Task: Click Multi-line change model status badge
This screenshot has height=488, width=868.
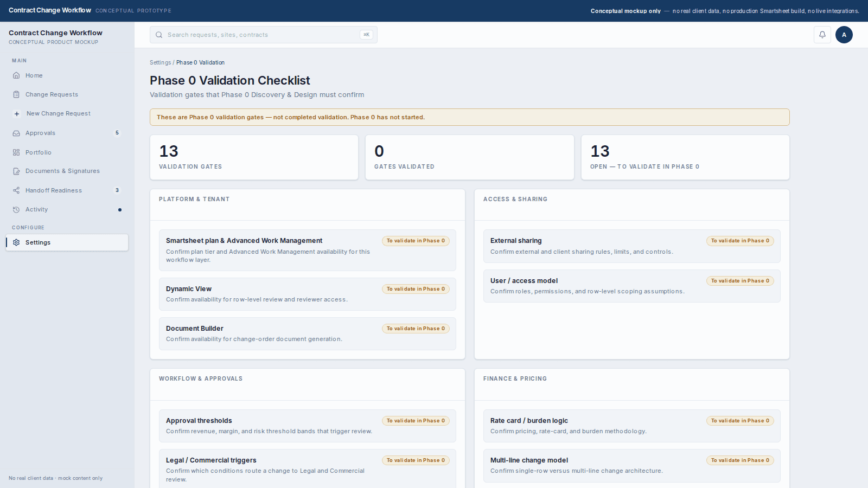Action: click(x=740, y=460)
